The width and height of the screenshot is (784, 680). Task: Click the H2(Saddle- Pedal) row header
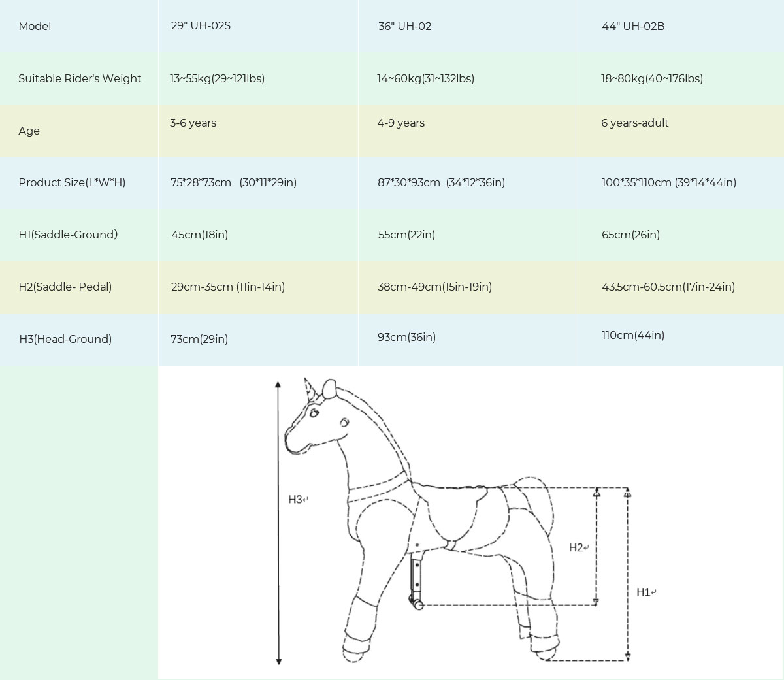[65, 287]
